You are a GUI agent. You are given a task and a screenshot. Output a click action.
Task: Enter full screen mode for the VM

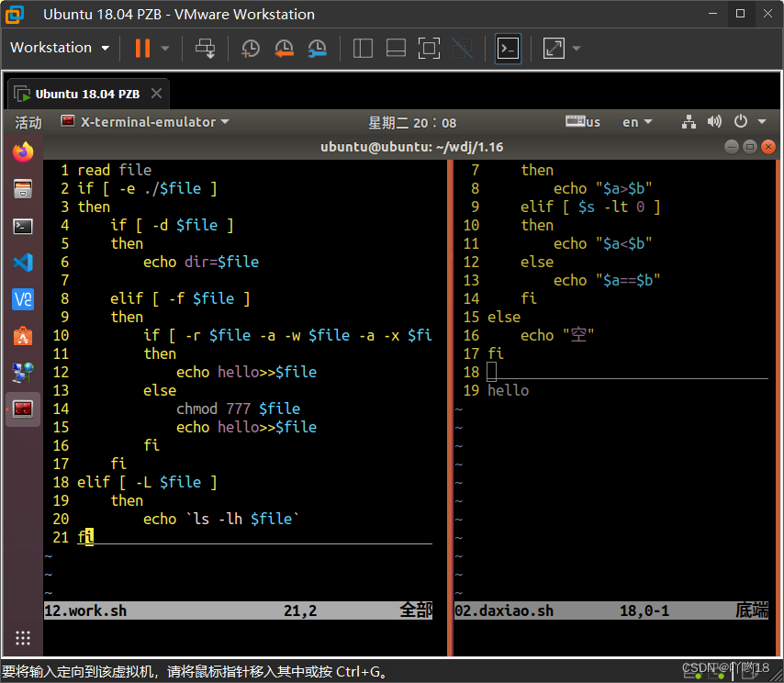click(429, 48)
